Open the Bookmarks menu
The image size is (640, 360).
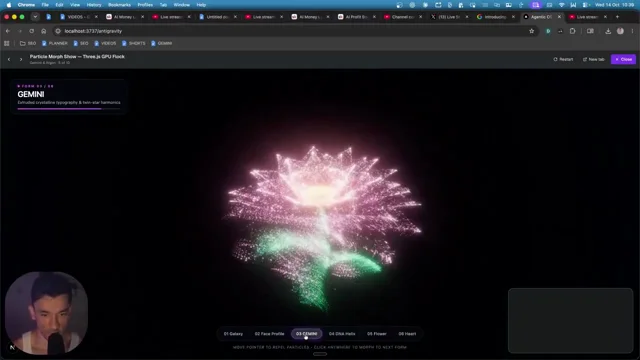click(x=119, y=5)
